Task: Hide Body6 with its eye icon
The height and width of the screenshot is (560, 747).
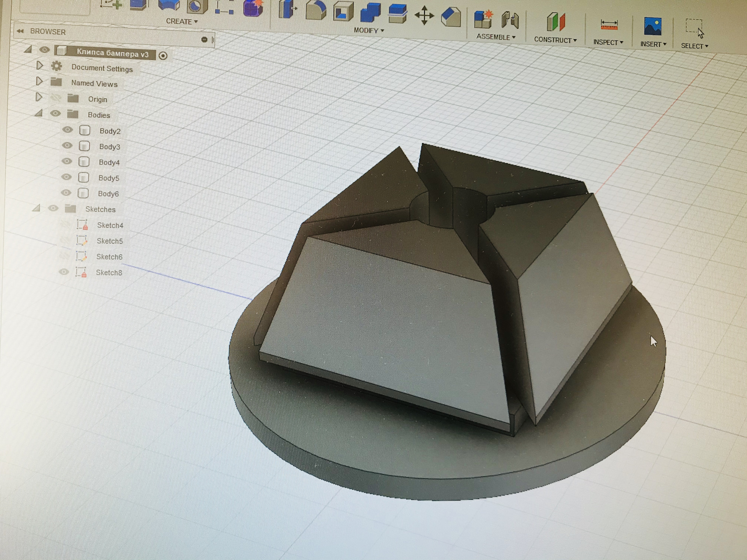Action: click(66, 192)
